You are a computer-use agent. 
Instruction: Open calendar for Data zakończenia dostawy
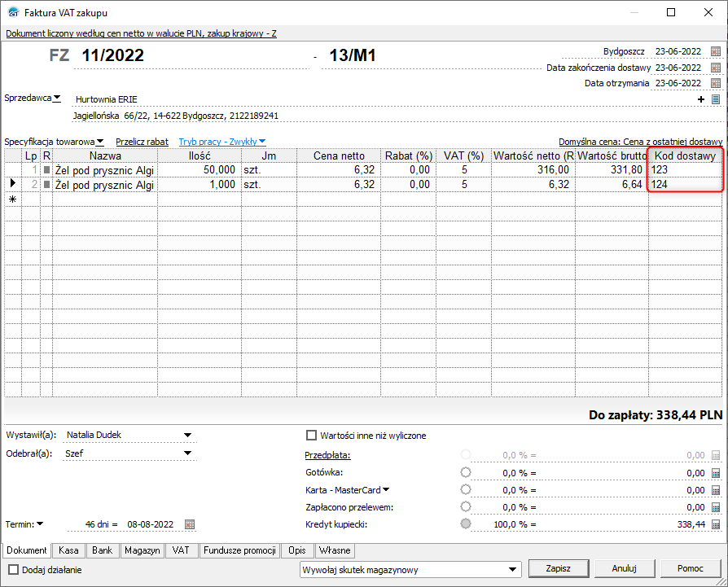(x=716, y=68)
